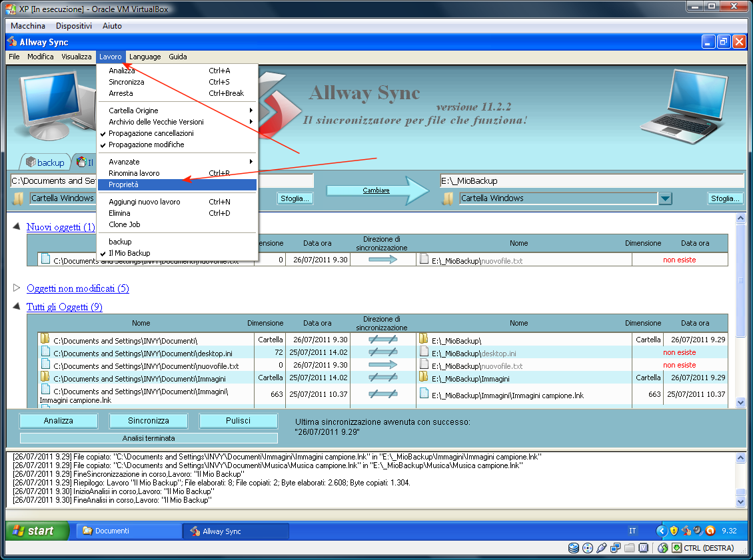Image resolution: width=753 pixels, height=560 pixels.
Task: Collapse the Nuovi oggetti section triangle
Action: [17, 226]
